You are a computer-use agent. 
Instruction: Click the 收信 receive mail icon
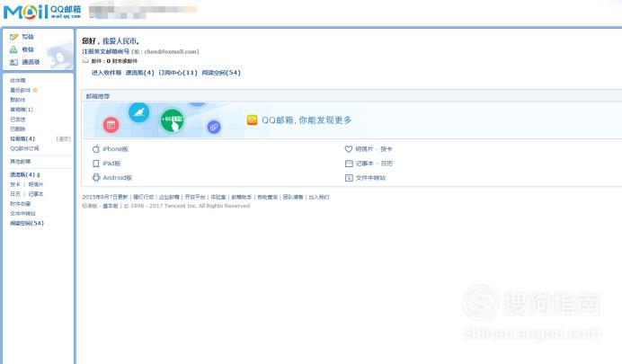tap(13, 49)
